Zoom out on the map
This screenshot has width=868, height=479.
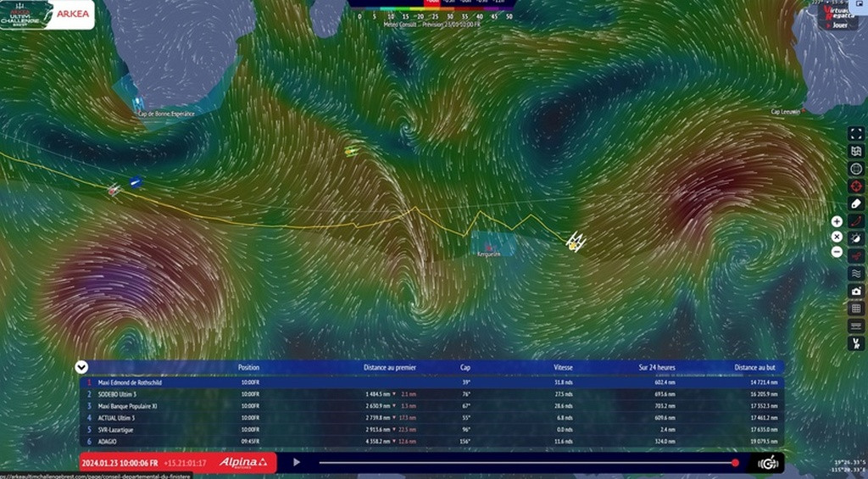pos(837,252)
